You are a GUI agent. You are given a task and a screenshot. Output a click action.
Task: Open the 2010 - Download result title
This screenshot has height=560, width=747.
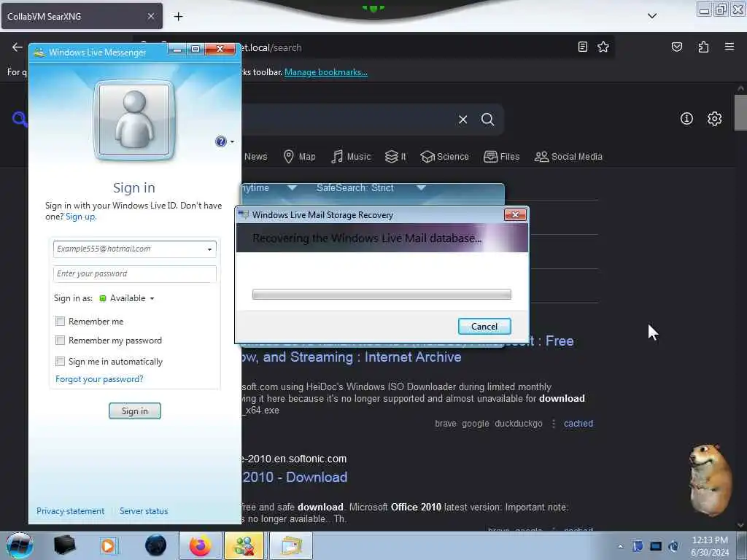tap(295, 477)
